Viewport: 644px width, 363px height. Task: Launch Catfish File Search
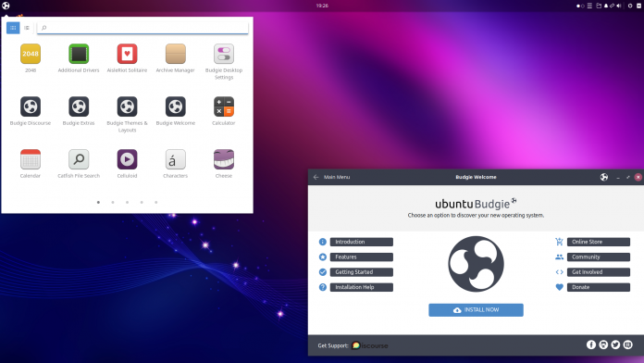(79, 159)
